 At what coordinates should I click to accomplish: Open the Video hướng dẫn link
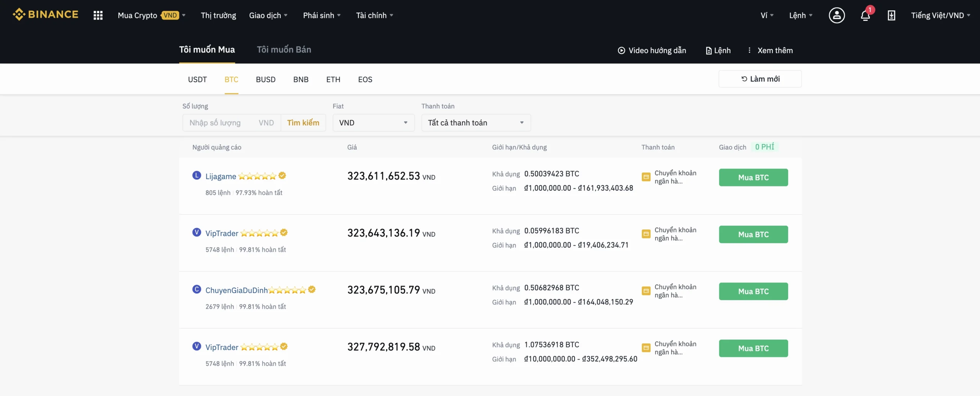652,51
